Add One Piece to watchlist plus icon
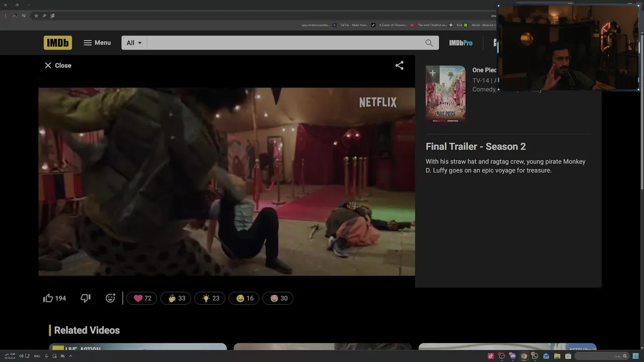 (432, 73)
